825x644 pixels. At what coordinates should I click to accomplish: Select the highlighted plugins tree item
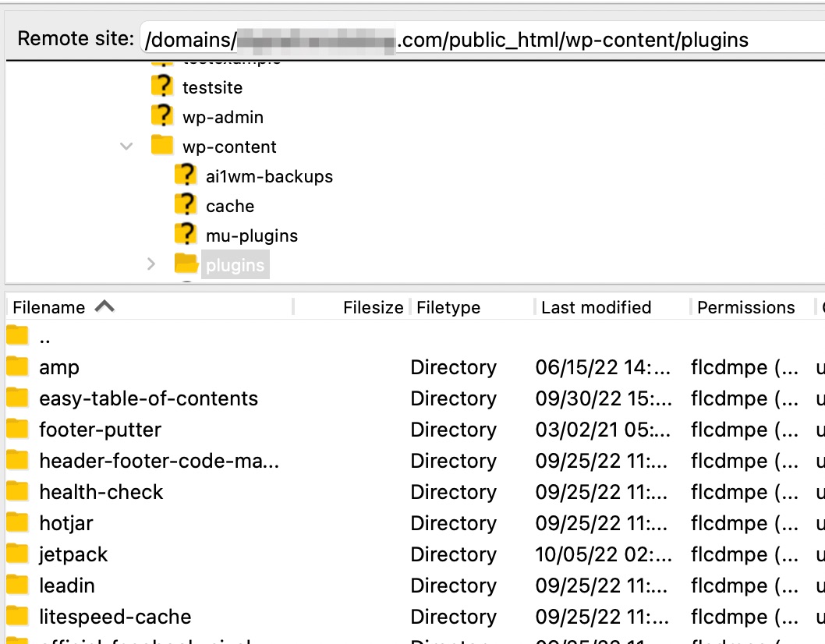235,264
